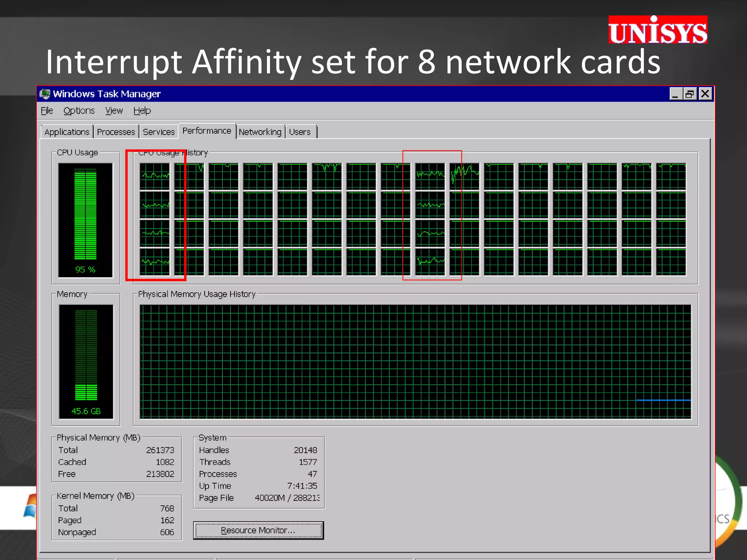The image size is (747, 560).
Task: Click Kernel Memory Paged value 162
Action: [167, 520]
